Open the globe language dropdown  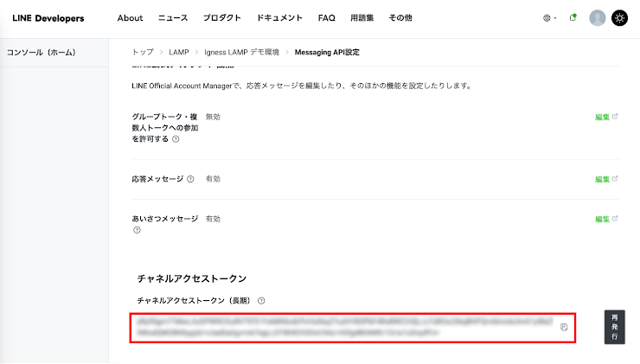[549, 18]
